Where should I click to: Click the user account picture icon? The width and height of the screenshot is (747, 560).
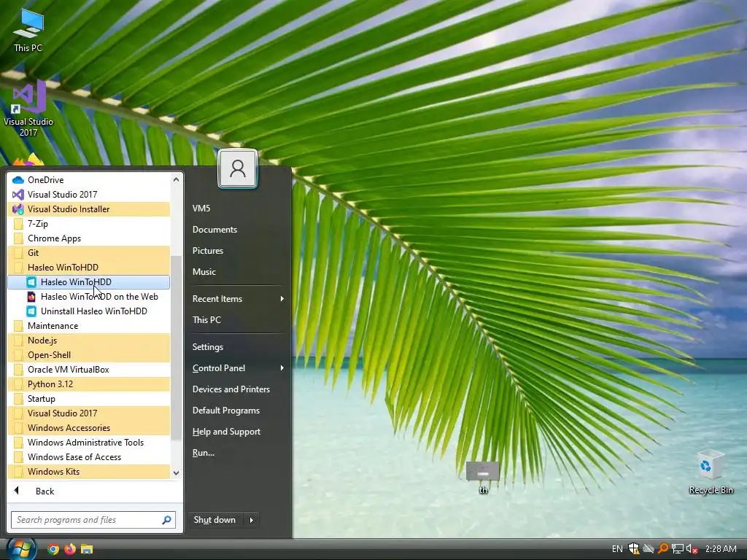pos(238,169)
